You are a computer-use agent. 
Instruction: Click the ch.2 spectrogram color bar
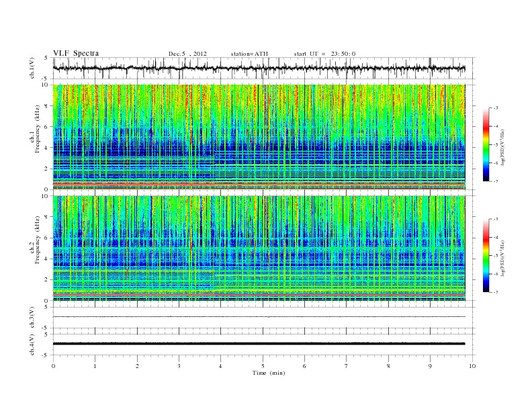tap(486, 255)
